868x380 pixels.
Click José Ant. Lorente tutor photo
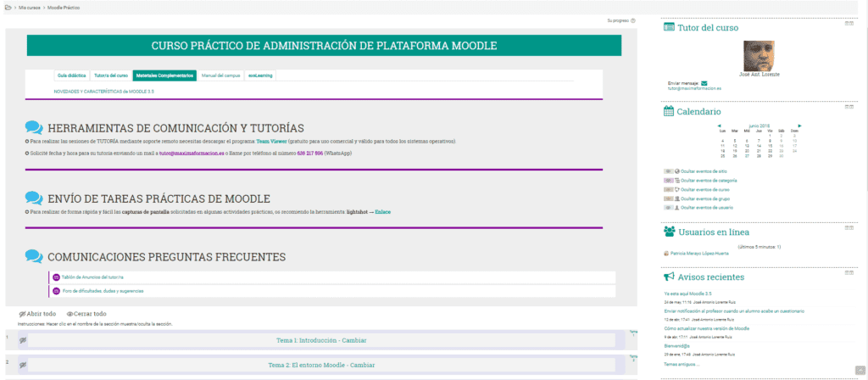pos(759,55)
